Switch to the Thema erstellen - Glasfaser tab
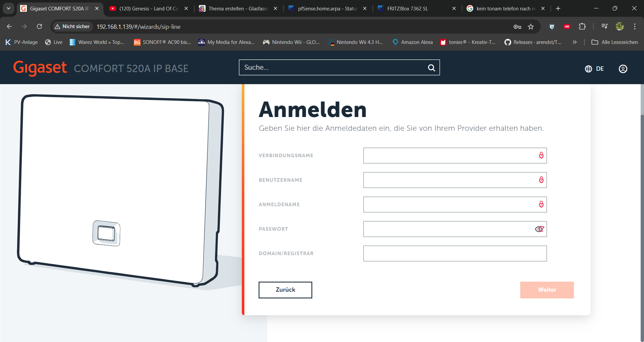The width and height of the screenshot is (644, 342). click(x=238, y=9)
